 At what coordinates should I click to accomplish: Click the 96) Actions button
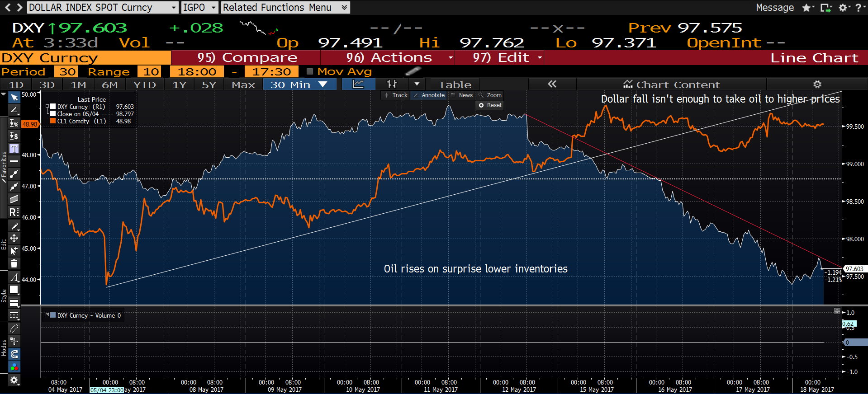388,58
